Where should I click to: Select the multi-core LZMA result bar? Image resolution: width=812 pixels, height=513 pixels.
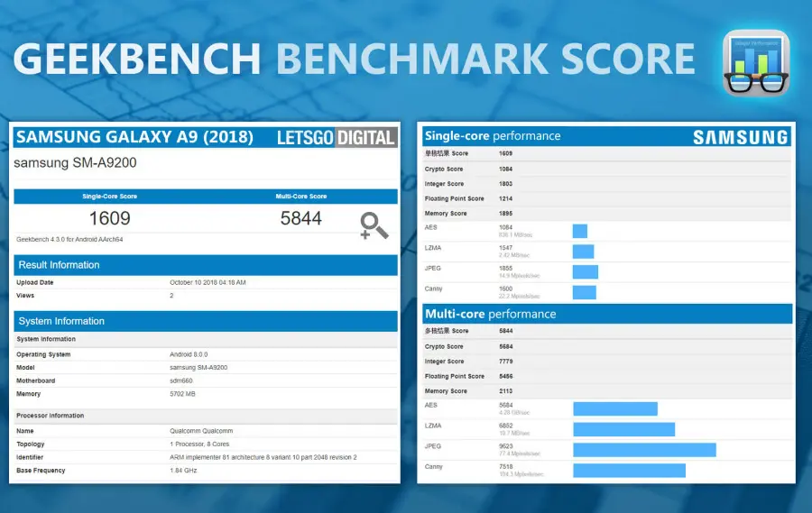coord(623,429)
